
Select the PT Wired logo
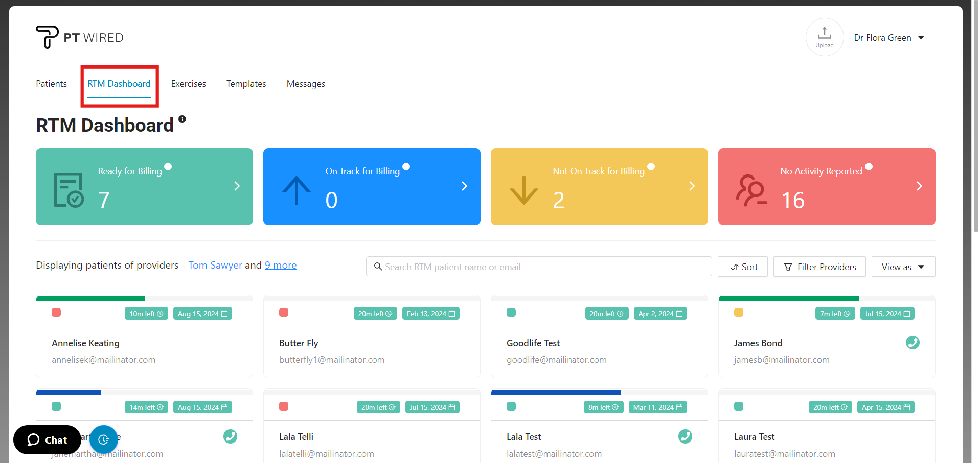[79, 37]
